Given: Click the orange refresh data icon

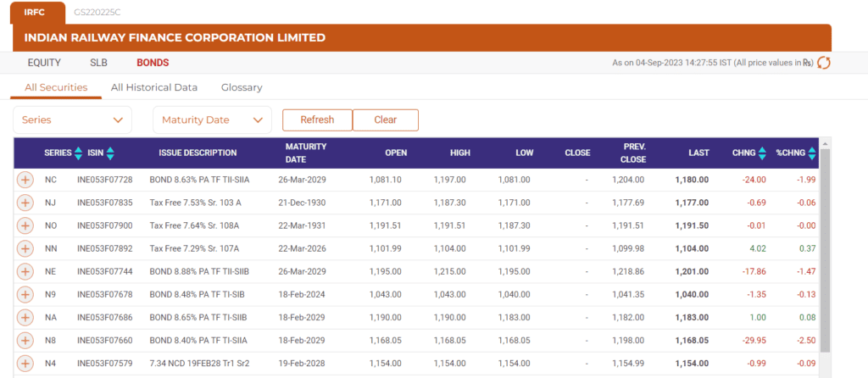Looking at the screenshot, I should coord(824,63).
